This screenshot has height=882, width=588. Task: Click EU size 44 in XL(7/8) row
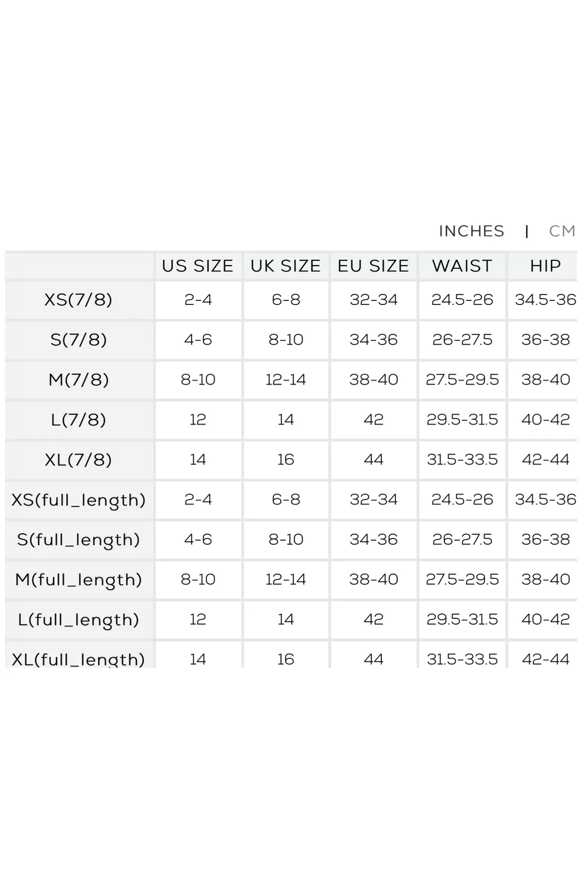[374, 460]
